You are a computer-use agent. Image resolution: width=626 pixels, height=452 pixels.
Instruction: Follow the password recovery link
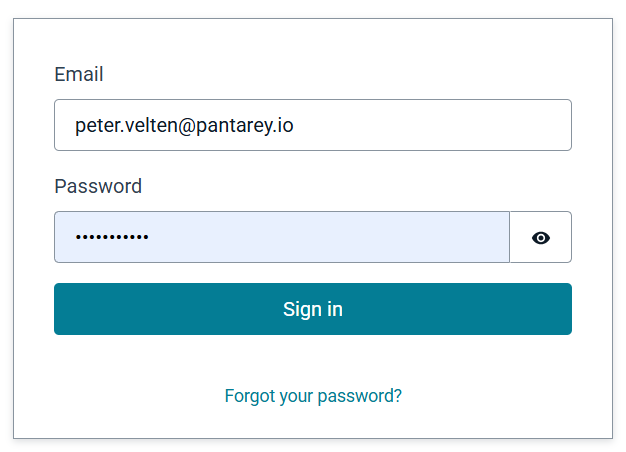(313, 396)
